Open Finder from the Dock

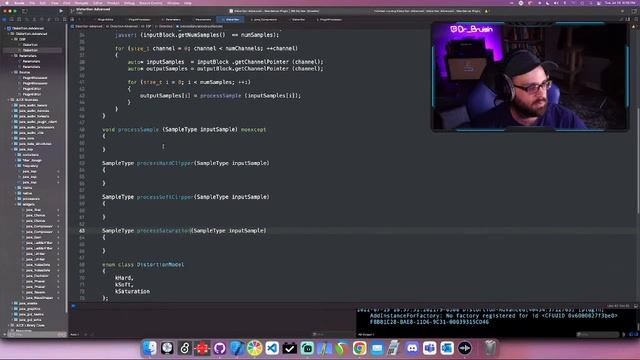(149, 348)
